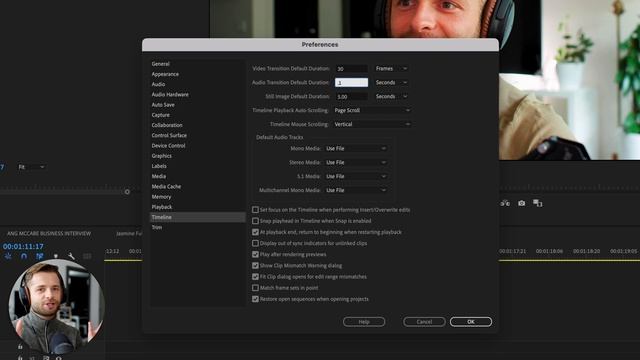Select Trim preferences category
The image size is (640, 360).
point(157,227)
